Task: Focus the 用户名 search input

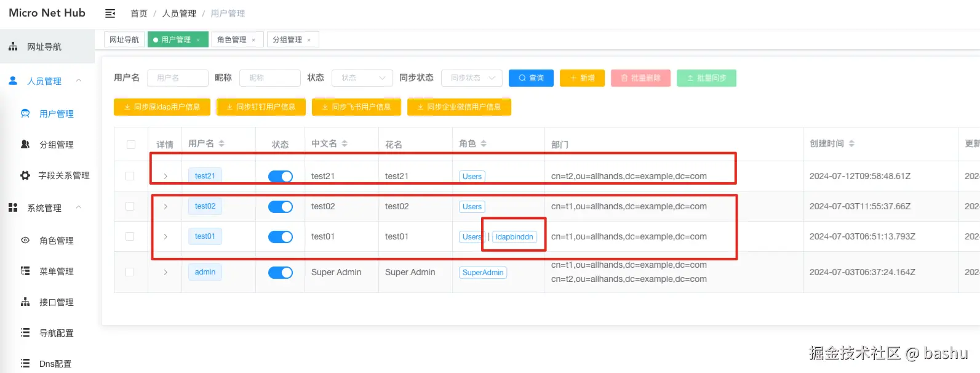Action: point(178,78)
